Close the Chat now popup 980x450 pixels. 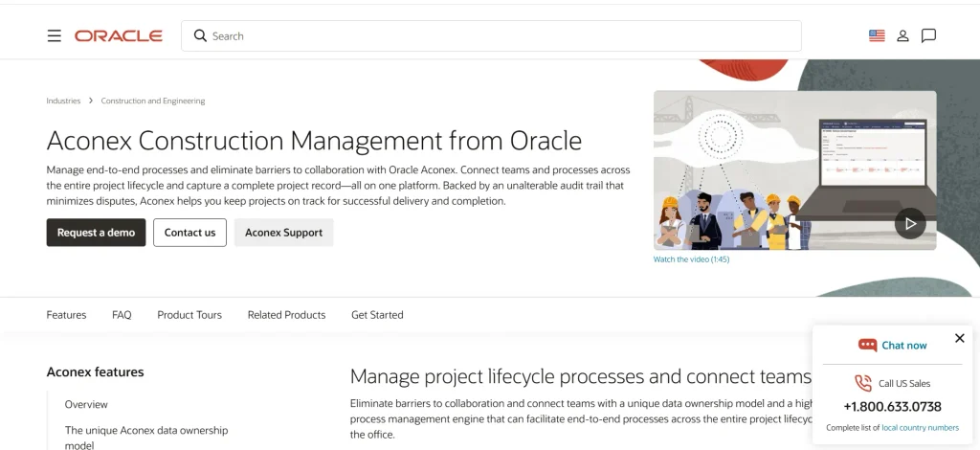tap(960, 338)
